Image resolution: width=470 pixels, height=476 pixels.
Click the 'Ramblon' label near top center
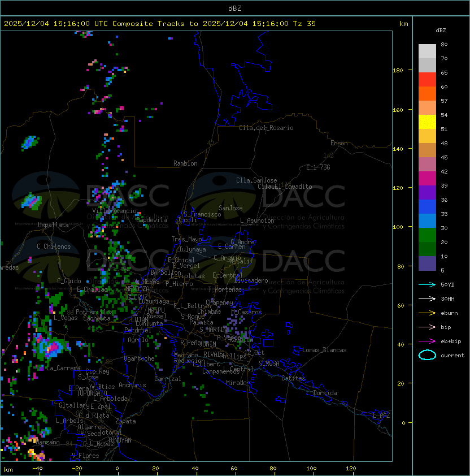pos(185,163)
